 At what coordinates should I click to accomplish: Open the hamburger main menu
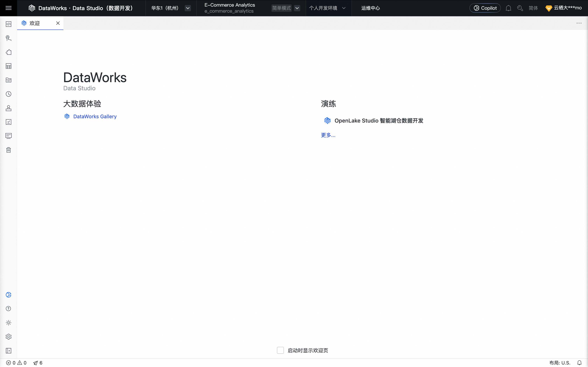(x=9, y=8)
